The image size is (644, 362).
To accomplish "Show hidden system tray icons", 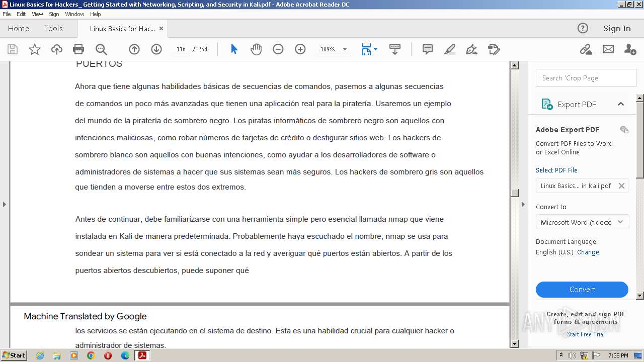I will 561,355.
